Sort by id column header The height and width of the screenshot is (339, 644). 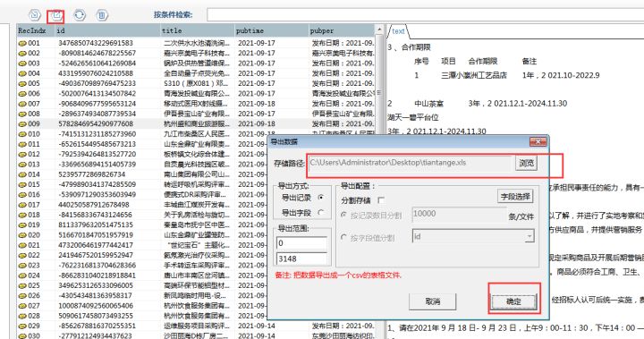click(x=107, y=30)
